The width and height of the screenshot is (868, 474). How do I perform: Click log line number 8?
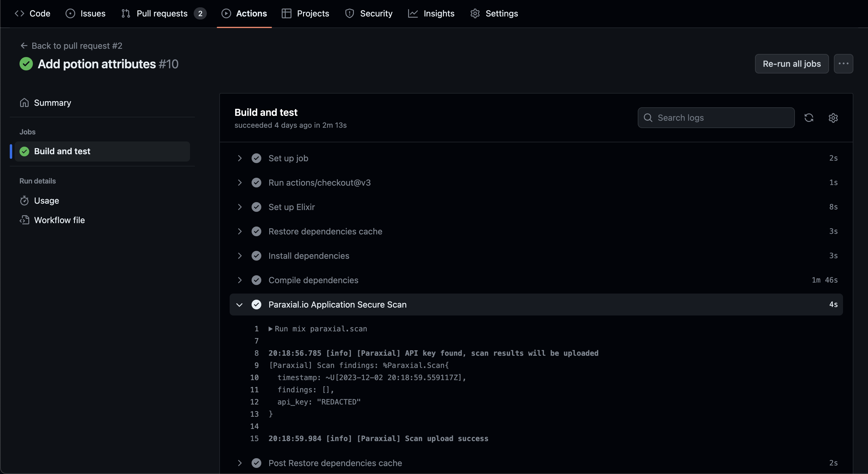[256, 353]
